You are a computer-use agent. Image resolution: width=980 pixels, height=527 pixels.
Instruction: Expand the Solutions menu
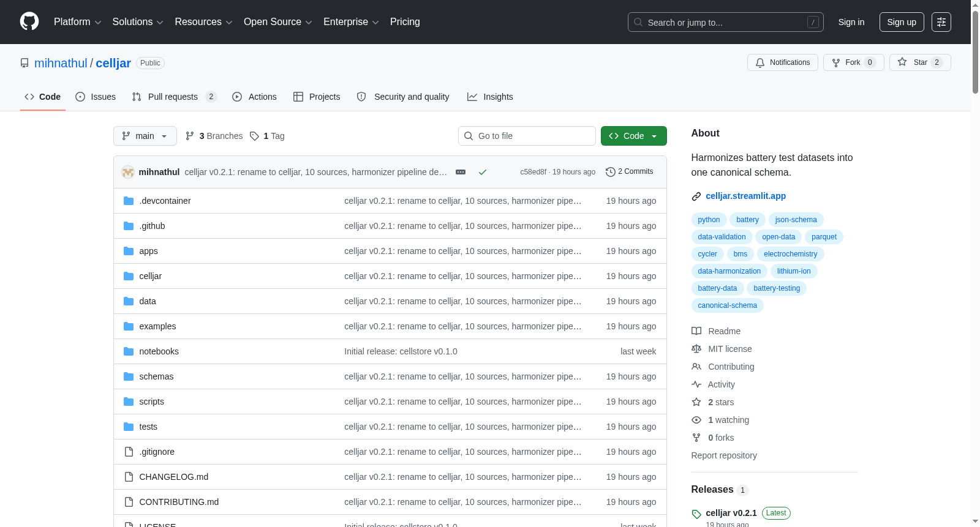(138, 22)
